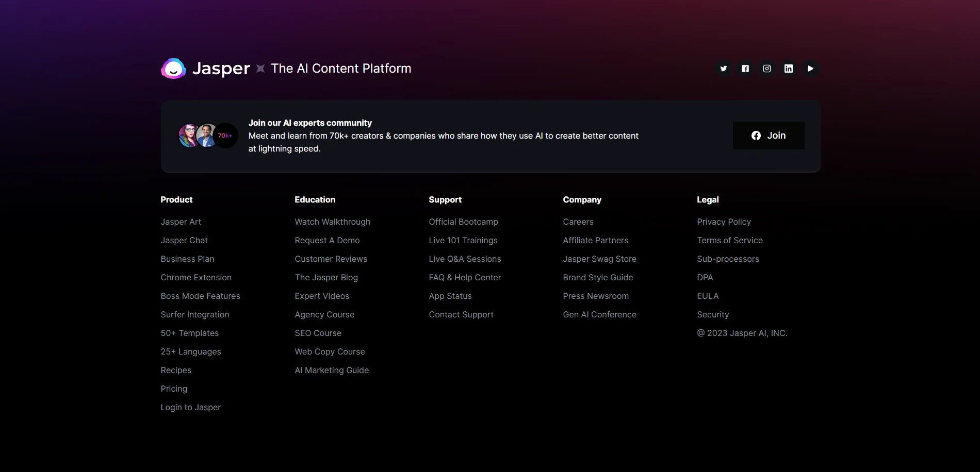980x472 pixels.
Task: Check the App Status link
Action: [x=450, y=296]
